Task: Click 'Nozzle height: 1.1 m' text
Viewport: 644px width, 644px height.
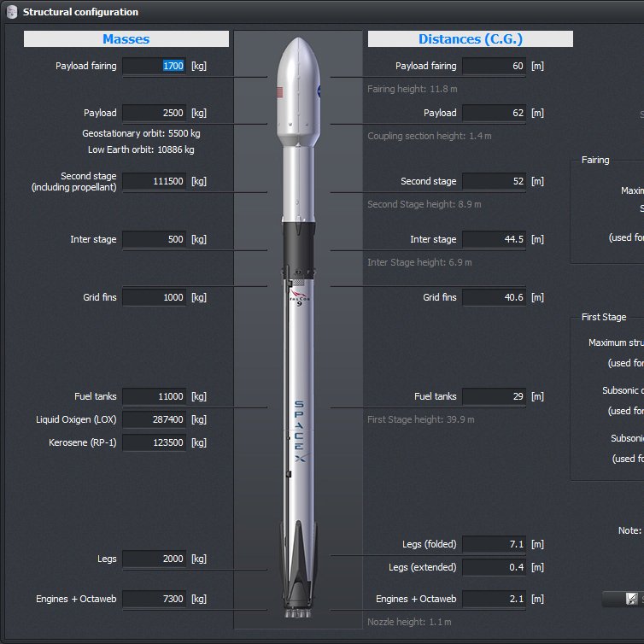Action: tap(409, 622)
